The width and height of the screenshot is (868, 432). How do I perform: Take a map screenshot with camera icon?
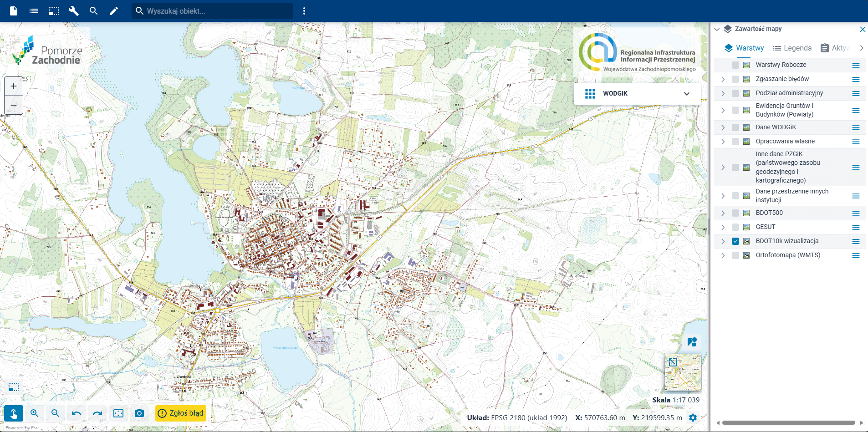(x=139, y=413)
